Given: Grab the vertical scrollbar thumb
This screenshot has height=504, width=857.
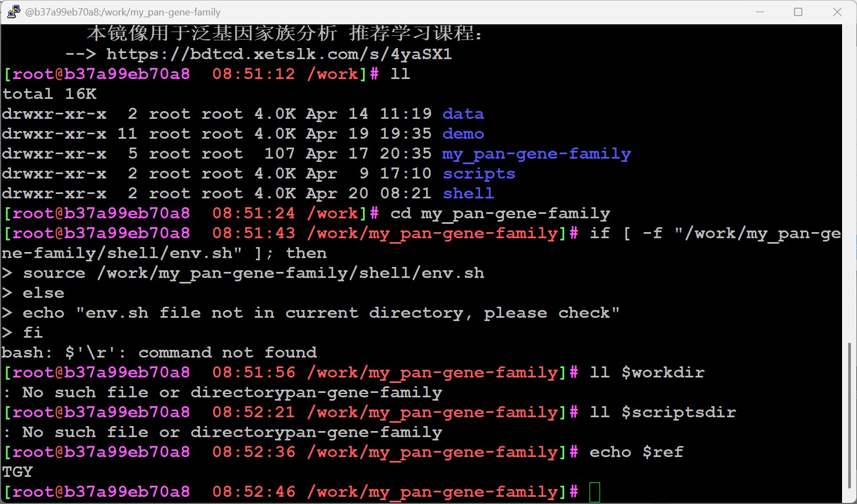Looking at the screenshot, I should (x=849, y=414).
